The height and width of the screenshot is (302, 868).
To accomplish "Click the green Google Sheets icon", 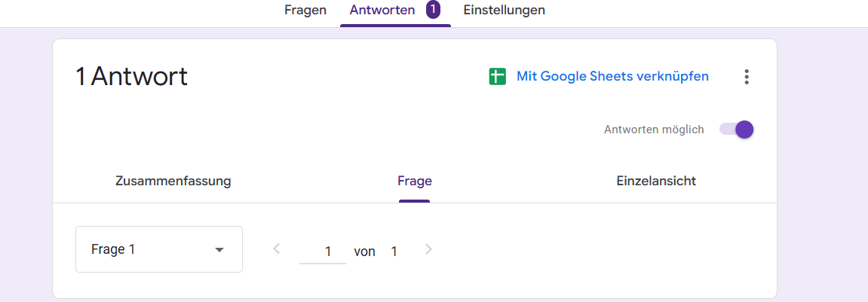I will [x=497, y=77].
